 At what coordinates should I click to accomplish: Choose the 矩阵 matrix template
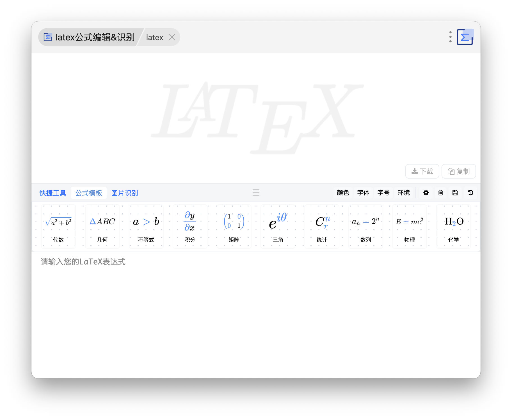point(234,227)
